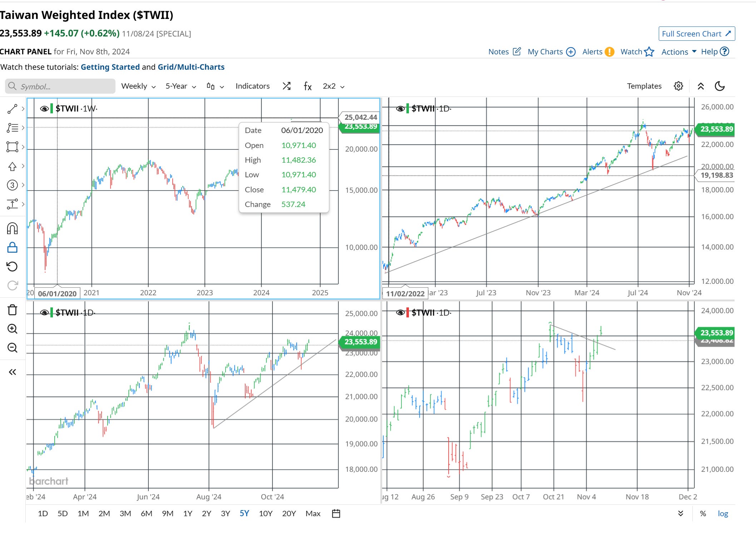Delete drawings with trash icon
The width and height of the screenshot is (756, 533).
click(12, 310)
